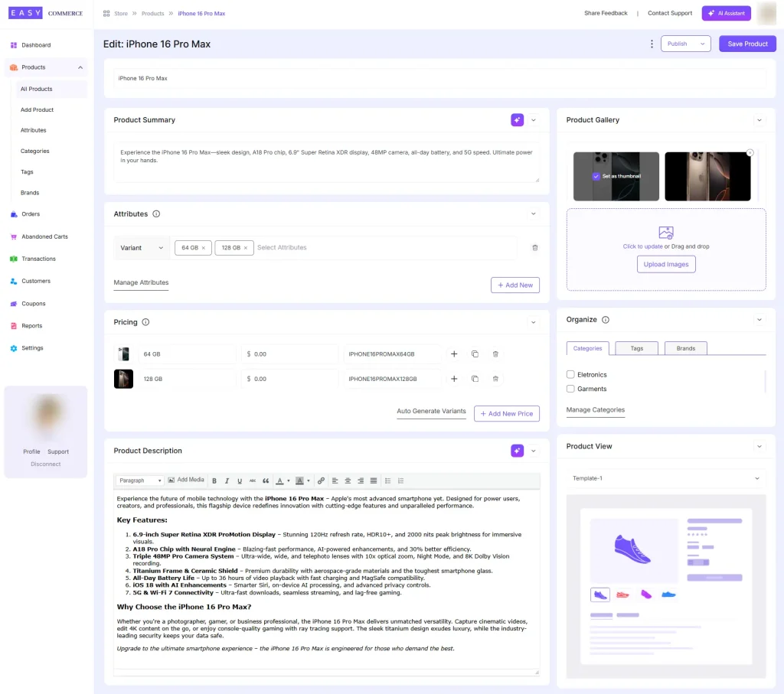Open Reports in the sidebar
The height and width of the screenshot is (694, 784).
(x=31, y=326)
